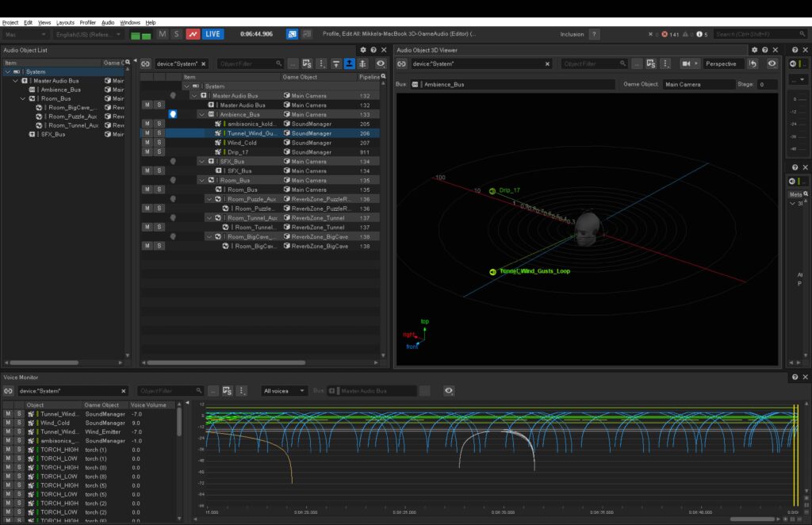
Task: Click the LIVE capture button
Action: (213, 34)
